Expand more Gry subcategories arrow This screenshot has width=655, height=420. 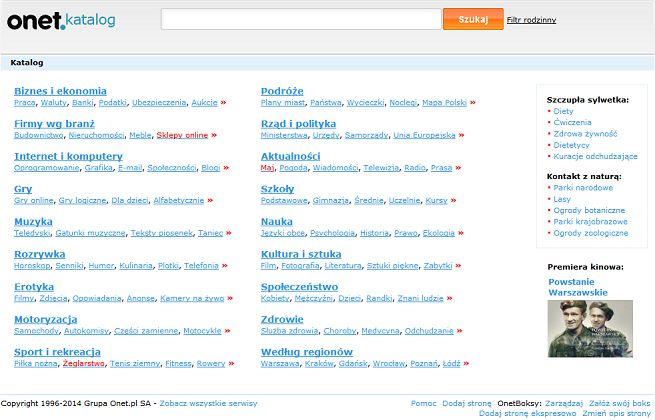(x=210, y=200)
